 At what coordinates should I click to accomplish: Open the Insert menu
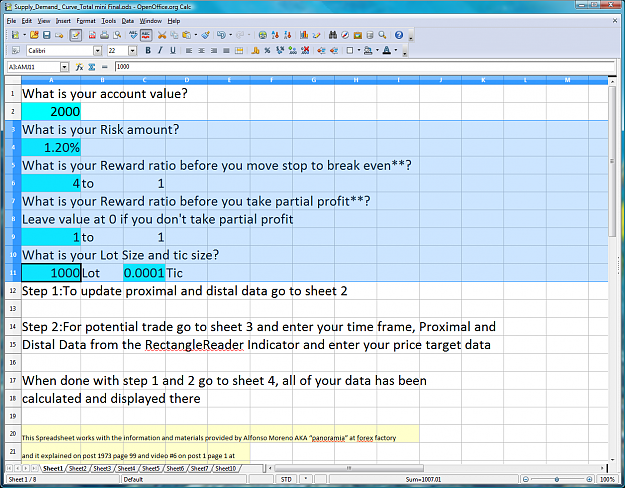[x=63, y=21]
